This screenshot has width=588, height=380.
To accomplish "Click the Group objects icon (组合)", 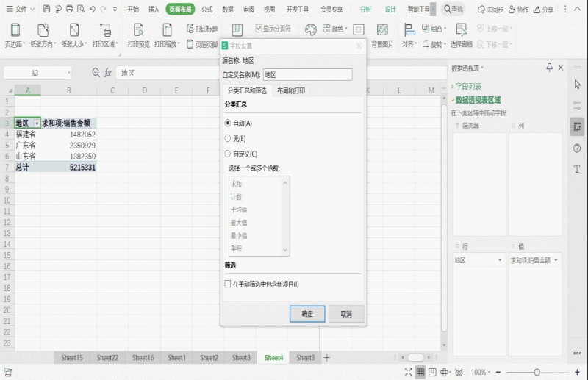I will [x=434, y=29].
